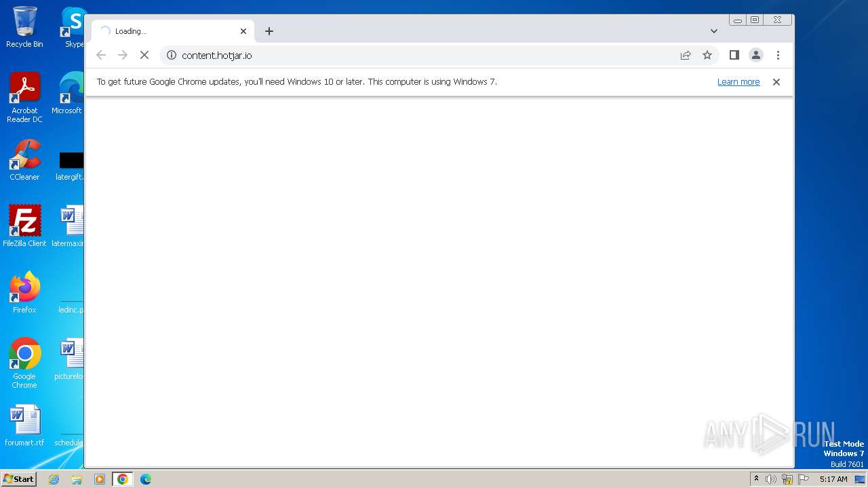View site information for content.hotjar.io
868x488 pixels.
pyautogui.click(x=172, y=55)
